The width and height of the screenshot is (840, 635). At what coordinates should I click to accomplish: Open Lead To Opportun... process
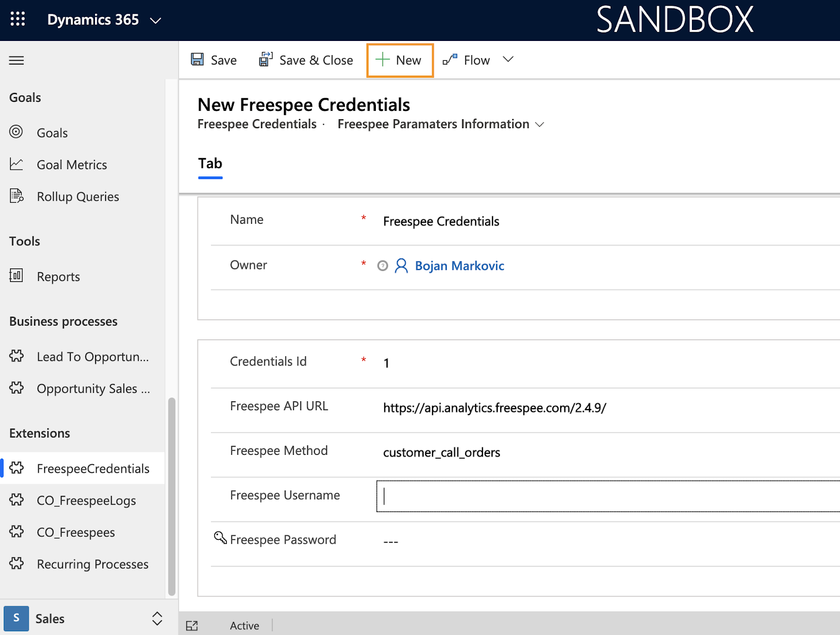[x=82, y=357]
